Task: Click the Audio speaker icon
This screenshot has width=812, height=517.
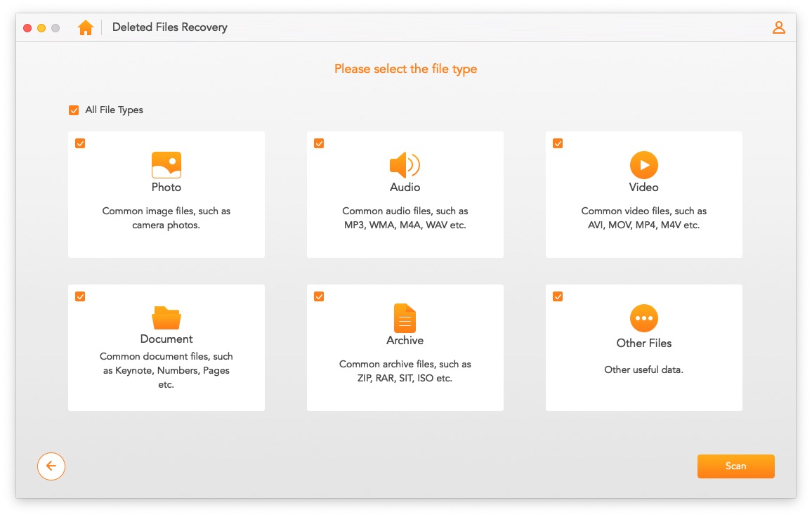Action: (x=405, y=165)
